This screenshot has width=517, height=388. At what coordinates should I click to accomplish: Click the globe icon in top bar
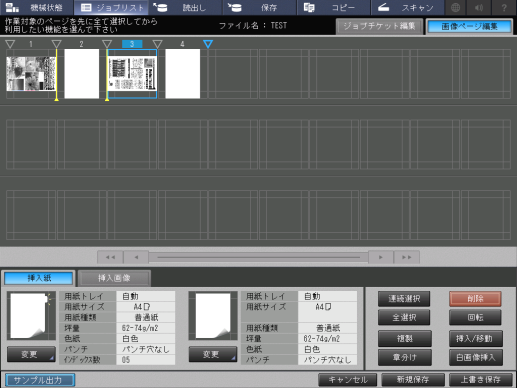pos(455,7)
